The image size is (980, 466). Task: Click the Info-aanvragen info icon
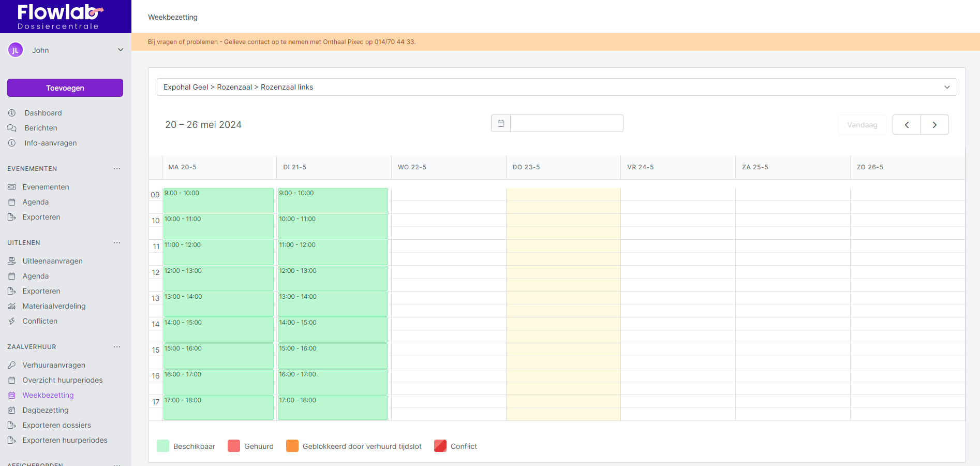12,143
